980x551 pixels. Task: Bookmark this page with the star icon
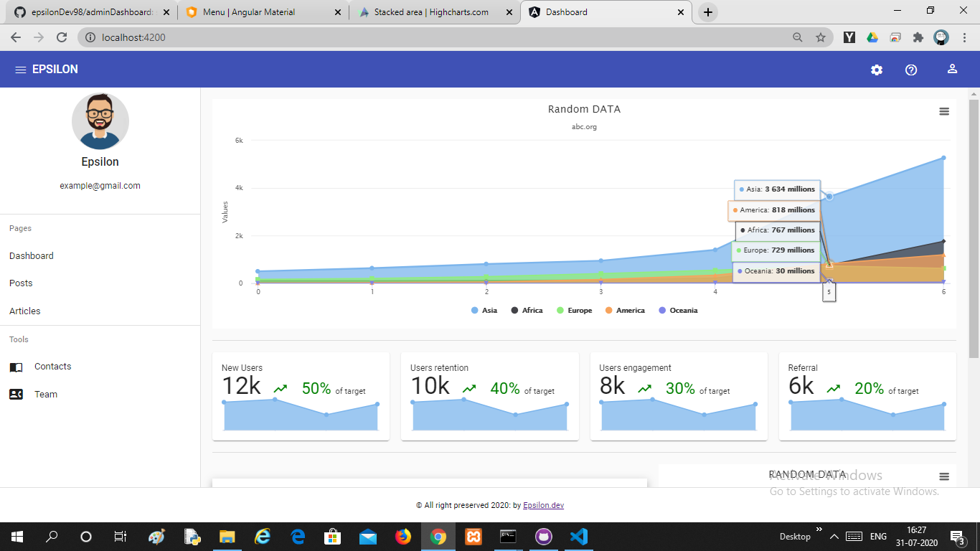click(821, 37)
